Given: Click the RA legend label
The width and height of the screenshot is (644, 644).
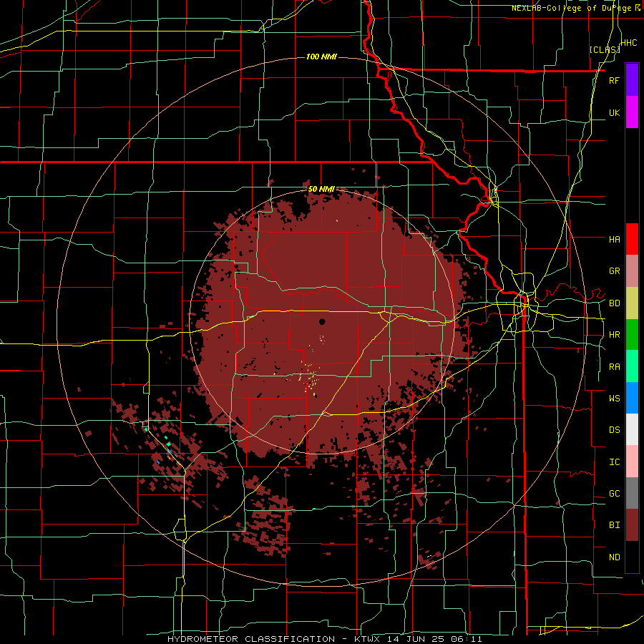Looking at the screenshot, I should tap(614, 367).
